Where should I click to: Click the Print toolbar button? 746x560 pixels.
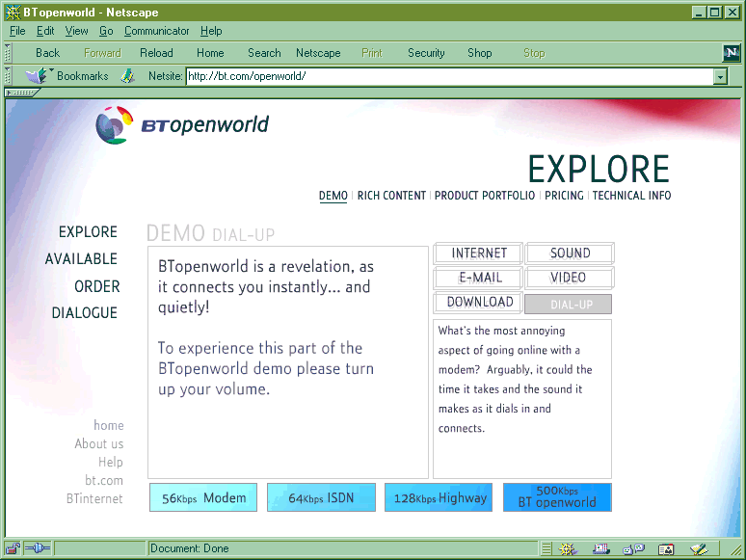pos(372,53)
